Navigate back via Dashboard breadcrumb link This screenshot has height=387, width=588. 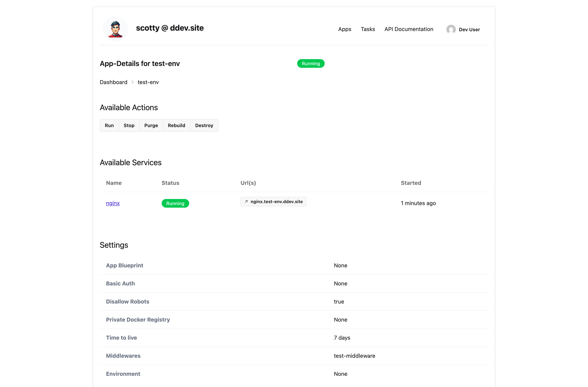113,82
